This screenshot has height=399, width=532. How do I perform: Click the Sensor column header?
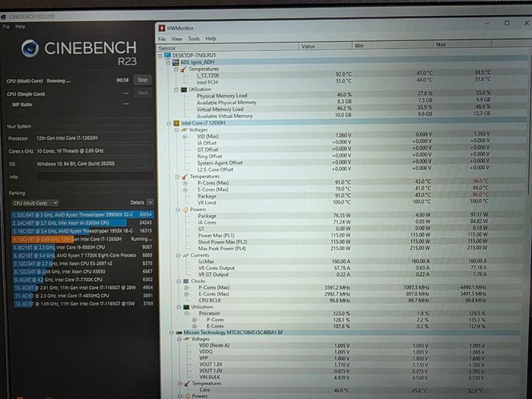click(228, 48)
